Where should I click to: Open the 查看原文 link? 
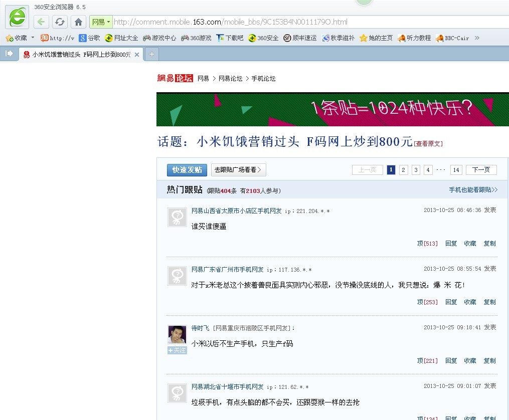tap(428, 143)
